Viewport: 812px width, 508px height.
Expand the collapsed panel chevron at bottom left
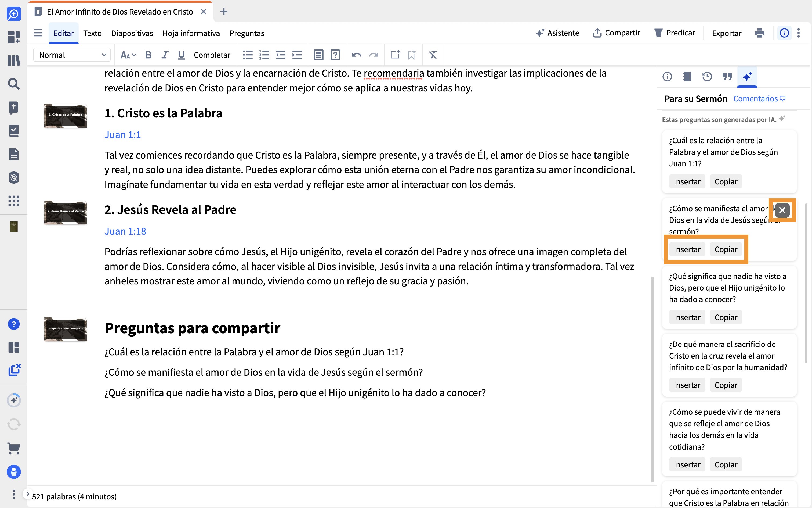[x=28, y=493]
